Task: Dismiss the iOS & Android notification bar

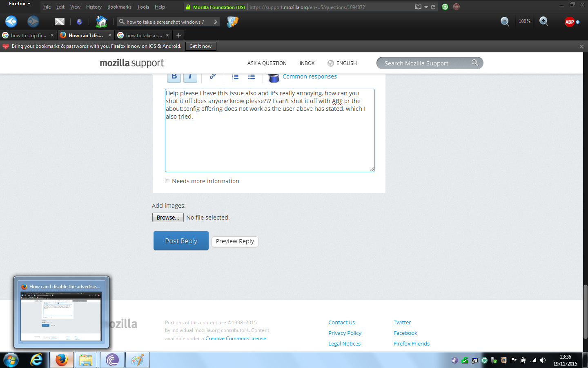Action: coord(582,47)
